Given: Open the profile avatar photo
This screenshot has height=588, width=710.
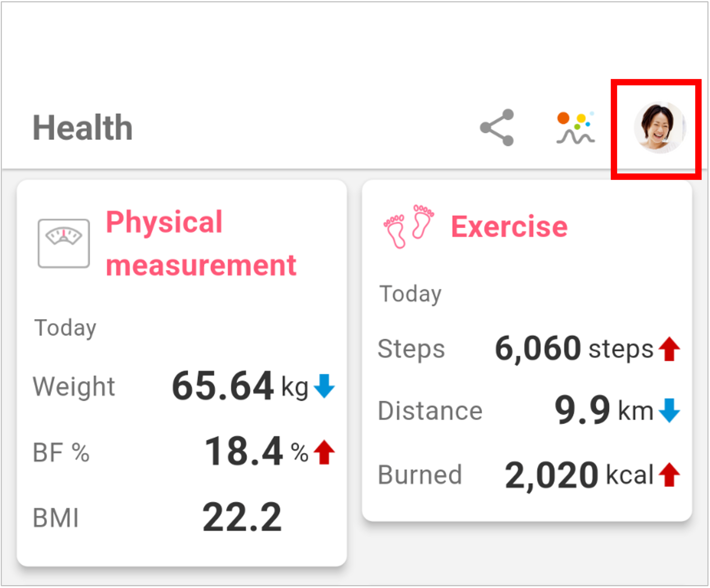Looking at the screenshot, I should (x=660, y=127).
